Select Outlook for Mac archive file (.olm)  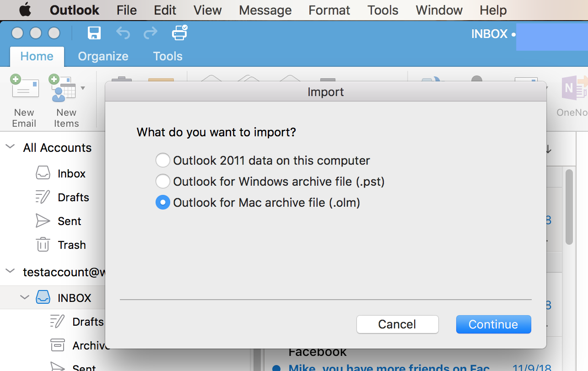point(162,203)
